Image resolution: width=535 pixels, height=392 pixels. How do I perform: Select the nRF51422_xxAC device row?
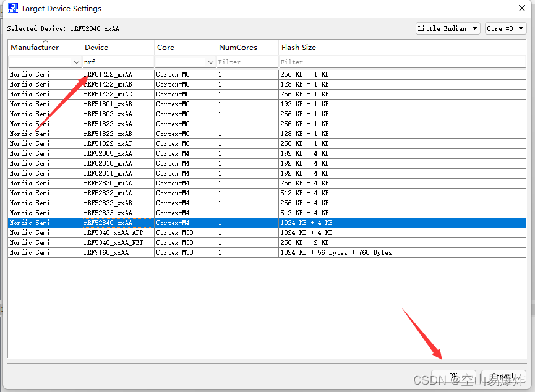pyautogui.click(x=267, y=94)
